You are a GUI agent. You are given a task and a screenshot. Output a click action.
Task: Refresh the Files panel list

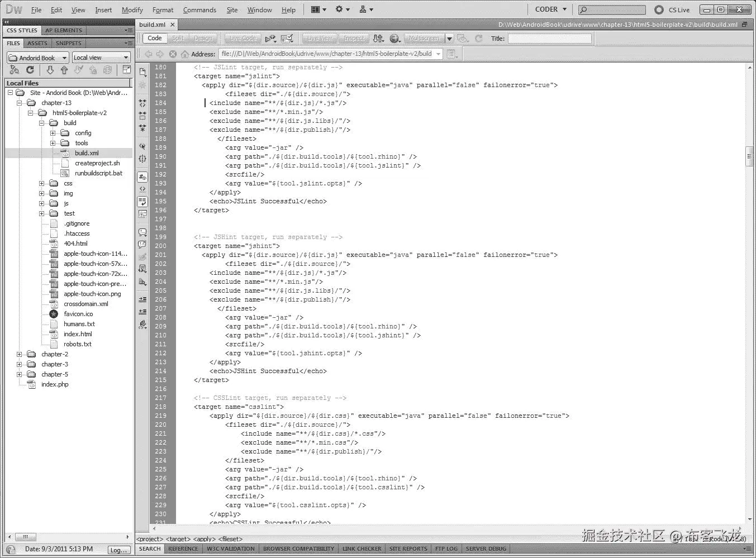tap(30, 70)
